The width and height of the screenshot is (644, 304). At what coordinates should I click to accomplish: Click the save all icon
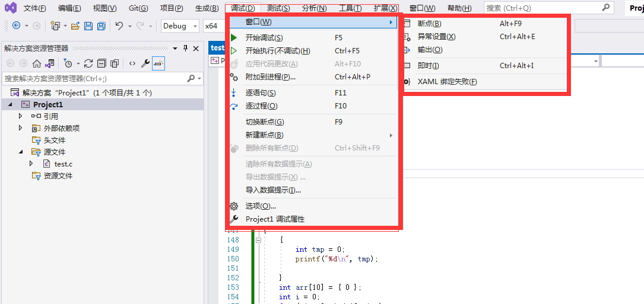click(101, 26)
